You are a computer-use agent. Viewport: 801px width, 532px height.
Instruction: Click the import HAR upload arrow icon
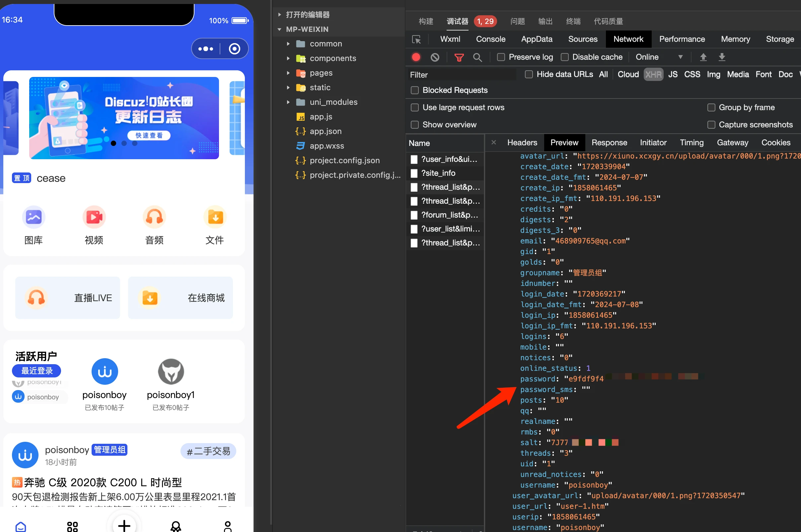tap(703, 57)
